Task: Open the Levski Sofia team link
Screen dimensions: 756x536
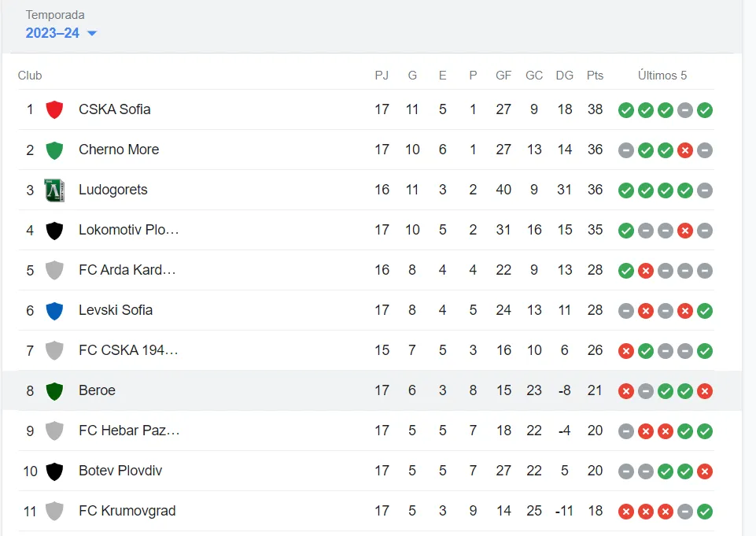Action: click(x=116, y=310)
